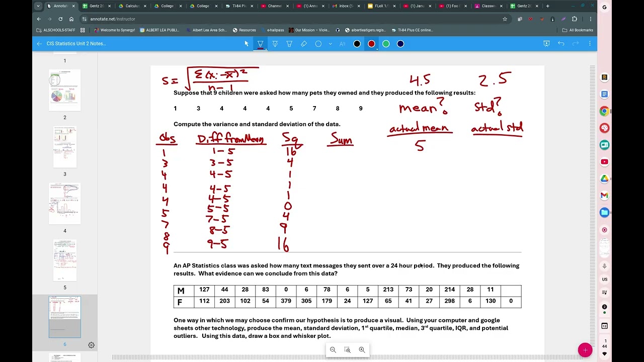644x362 pixels.
Task: Open the Chrome three-dot menu
Action: [590, 19]
